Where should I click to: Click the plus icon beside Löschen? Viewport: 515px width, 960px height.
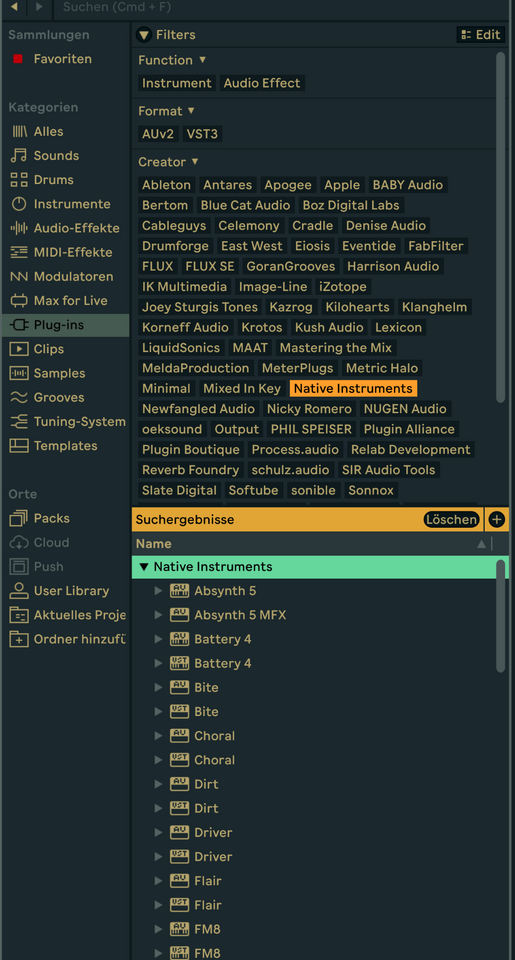(497, 520)
